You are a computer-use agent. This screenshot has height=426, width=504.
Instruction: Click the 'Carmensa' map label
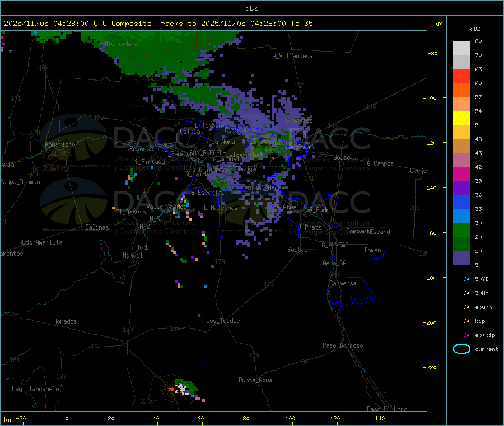[x=343, y=283]
